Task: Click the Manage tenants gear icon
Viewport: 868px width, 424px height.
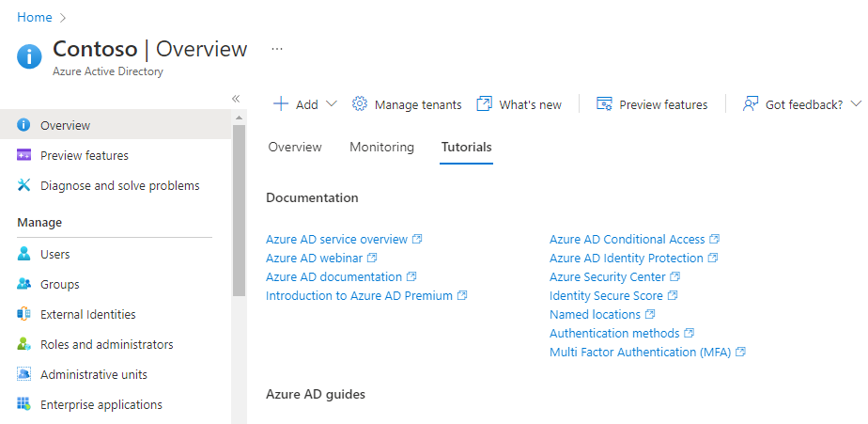Action: (x=359, y=104)
